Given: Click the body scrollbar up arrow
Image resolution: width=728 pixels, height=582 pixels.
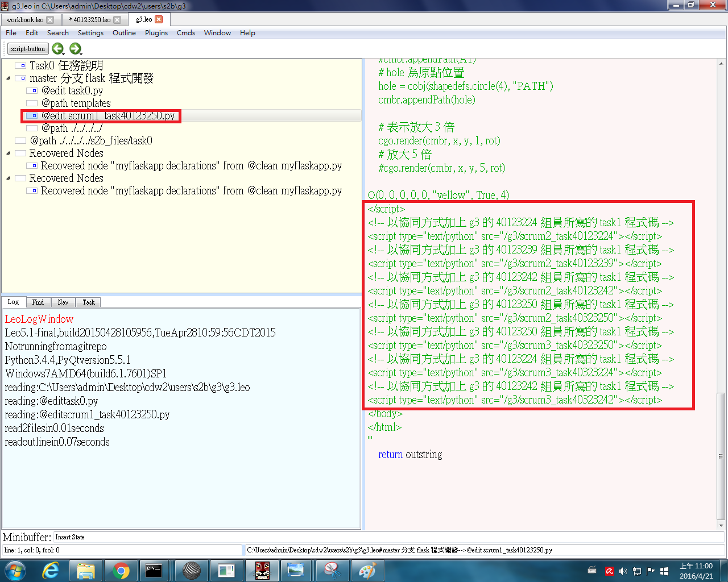Looking at the screenshot, I should pos(721,63).
